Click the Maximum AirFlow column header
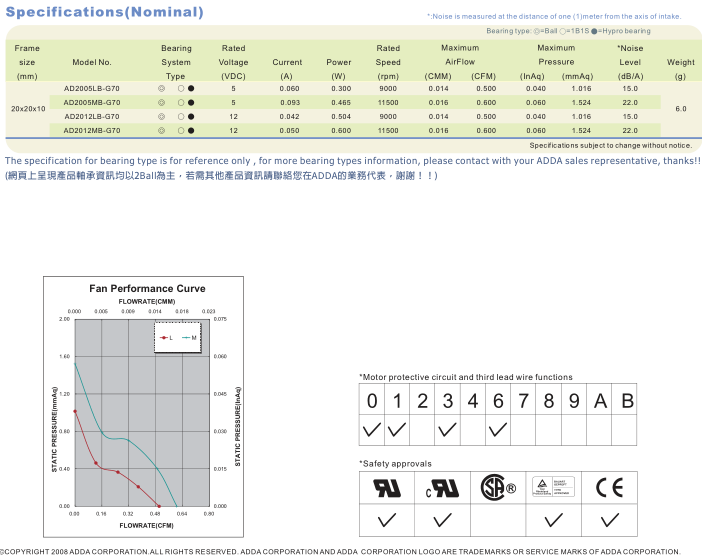The height and width of the screenshot is (558, 702). tap(460, 55)
